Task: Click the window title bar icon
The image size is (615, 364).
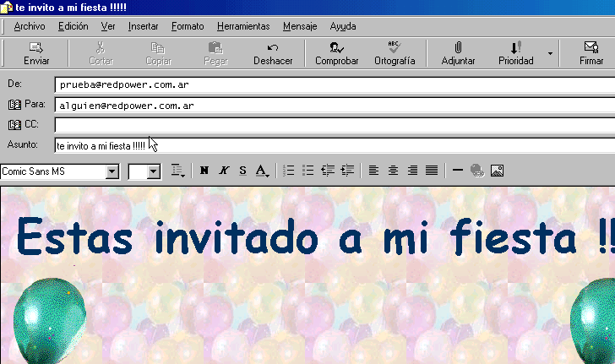Action: pyautogui.click(x=7, y=7)
